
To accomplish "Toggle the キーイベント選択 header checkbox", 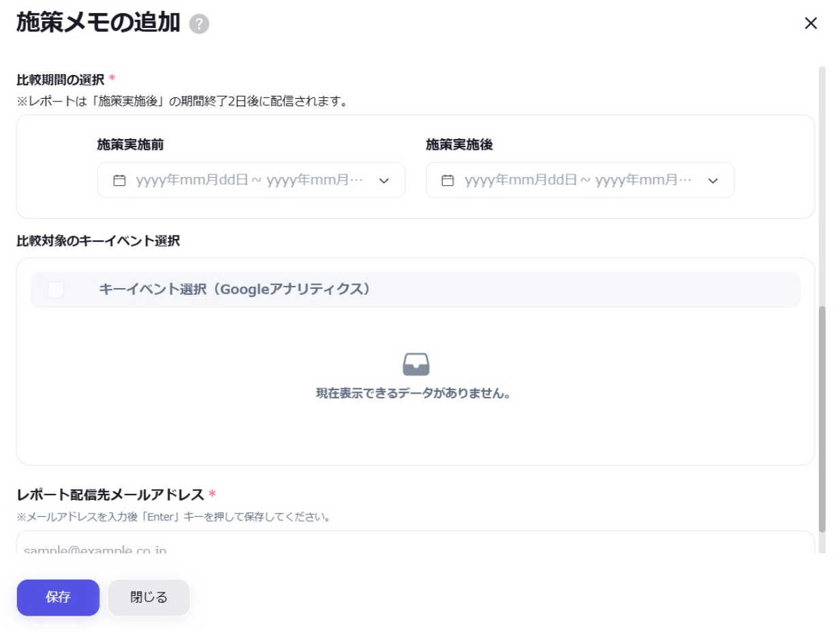I will (56, 289).
